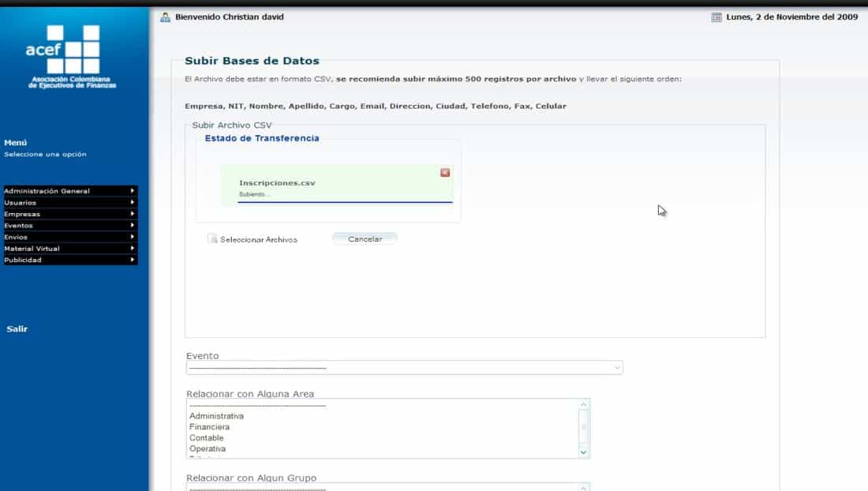Viewport: 868px width, 491px height.
Task: Click Seleccionar Archivos
Action: 259,240
